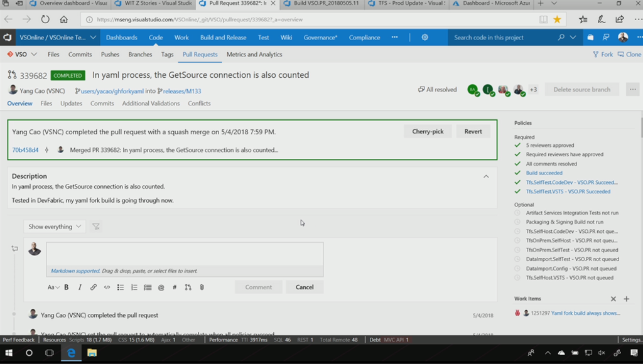
Task: Click the # work item mention icon
Action: tap(175, 287)
